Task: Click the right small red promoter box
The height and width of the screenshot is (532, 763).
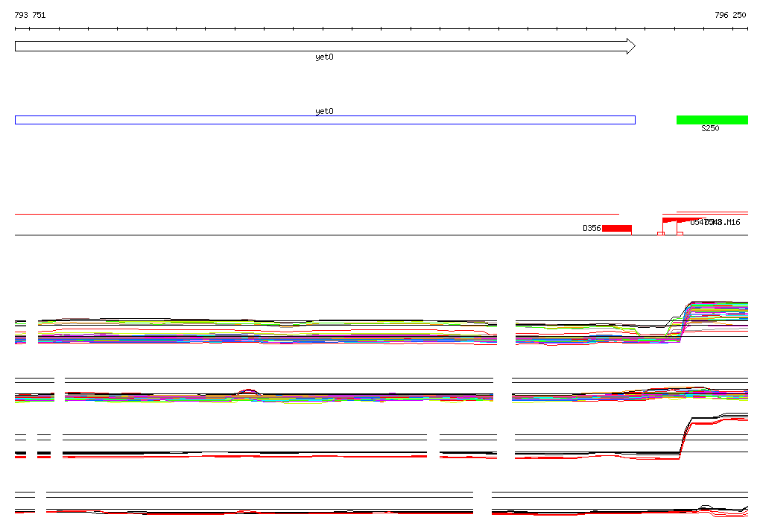Action: (x=680, y=234)
